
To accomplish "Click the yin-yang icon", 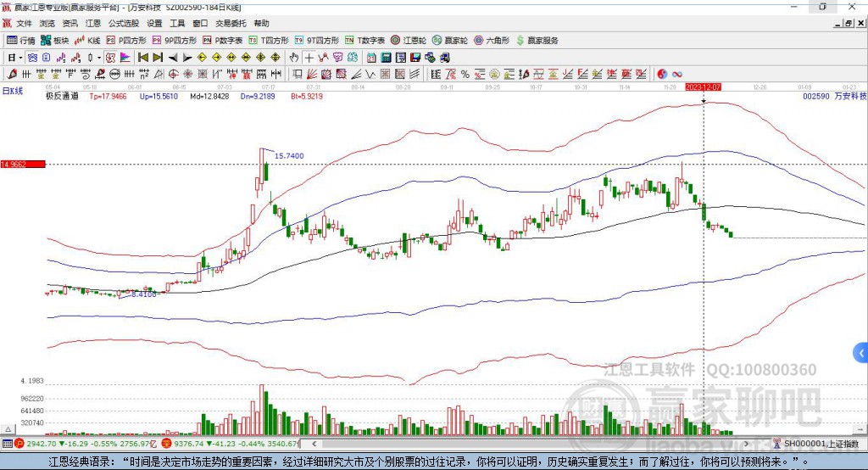I will [x=662, y=75].
